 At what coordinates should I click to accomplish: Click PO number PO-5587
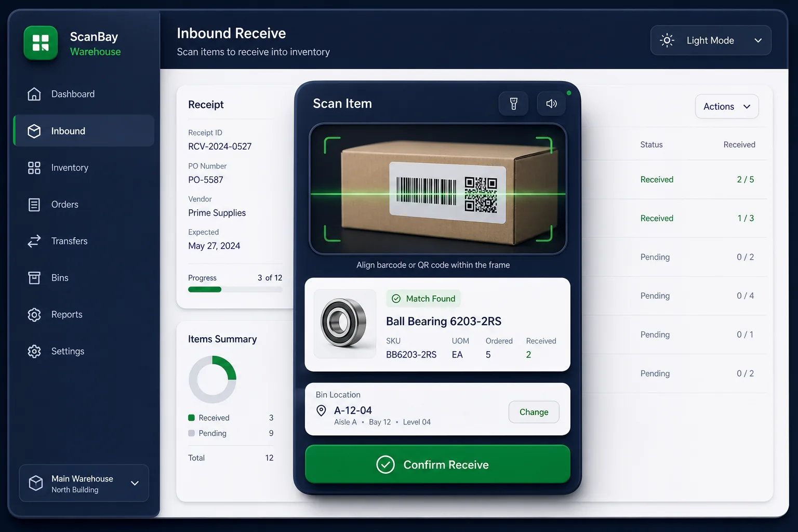[206, 180]
